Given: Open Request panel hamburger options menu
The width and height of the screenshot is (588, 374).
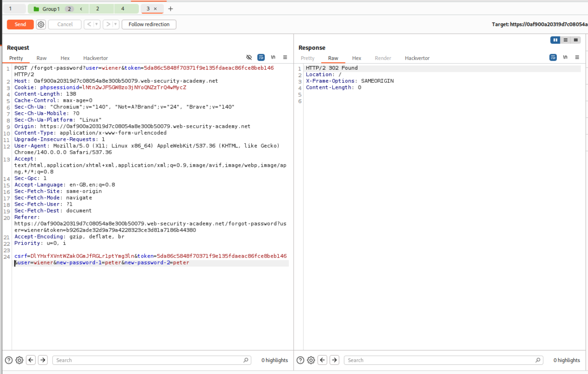Looking at the screenshot, I should (285, 57).
